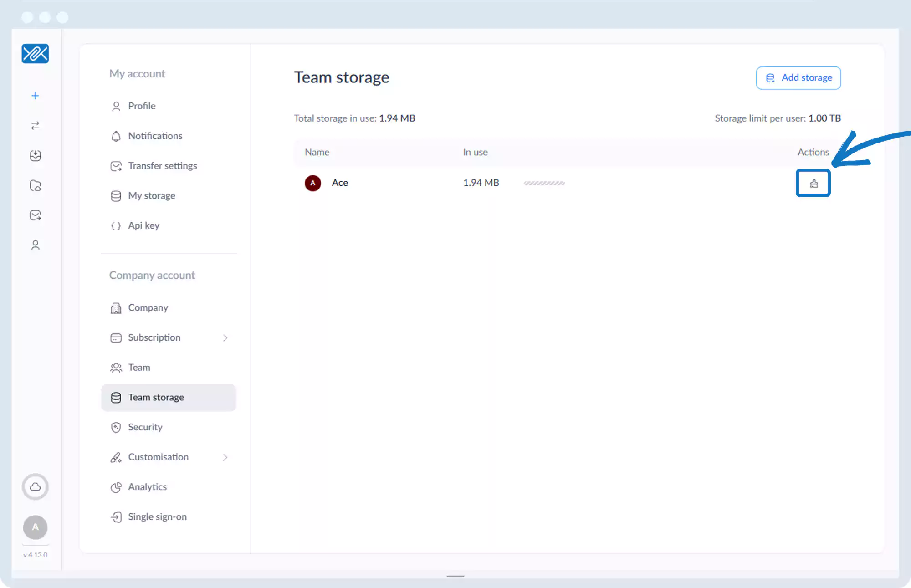
Task: Click the clear storage icon for Ace
Action: point(813,183)
